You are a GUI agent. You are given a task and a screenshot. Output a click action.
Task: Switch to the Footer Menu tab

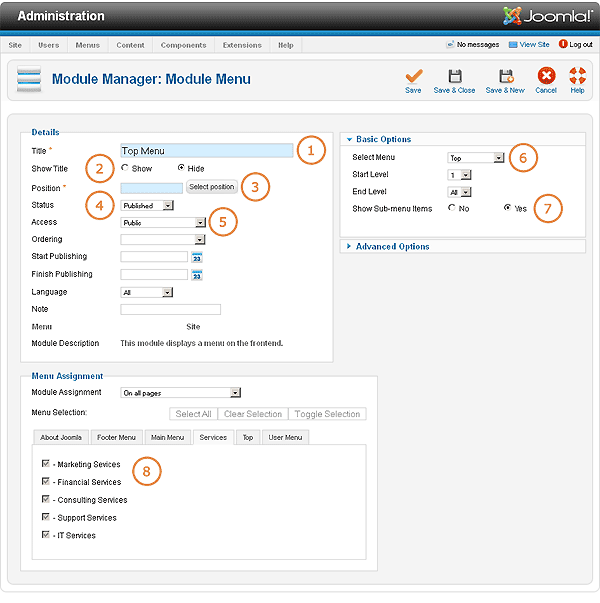(x=117, y=437)
